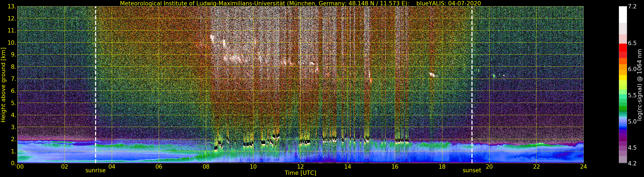
Task: Click the time axis tick '14'
Action: (347, 166)
